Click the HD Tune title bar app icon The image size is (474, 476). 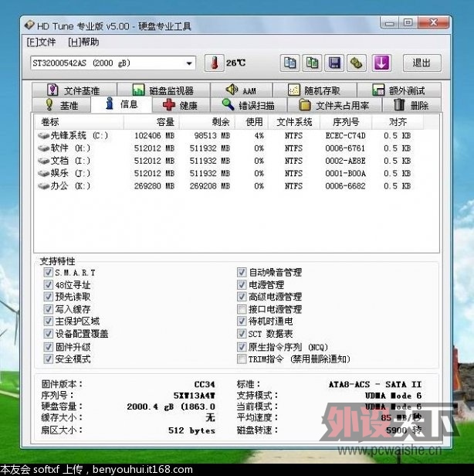pos(29,25)
